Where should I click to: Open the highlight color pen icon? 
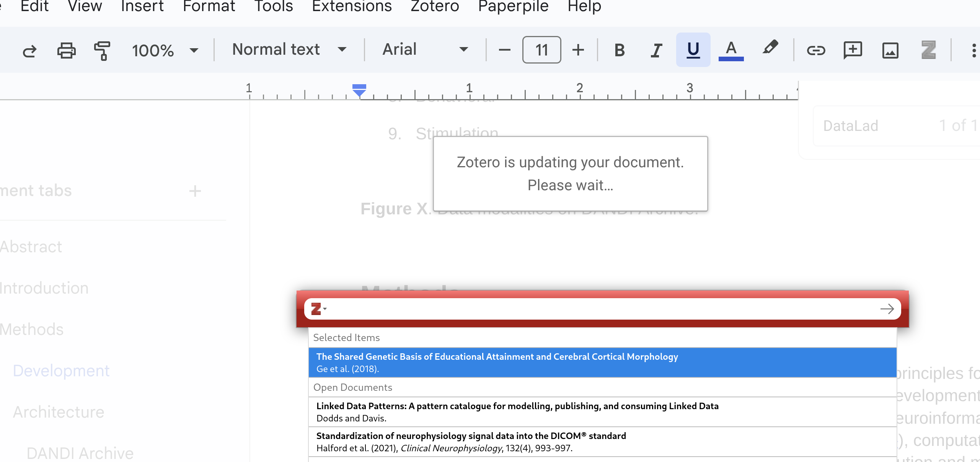point(770,49)
